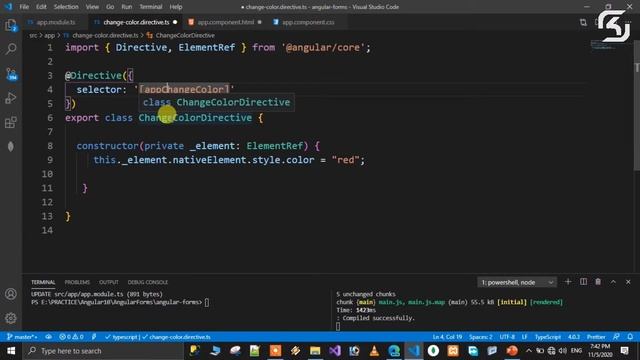Image resolution: width=640 pixels, height=360 pixels.
Task: Switch to app.component.html tab
Action: [x=225, y=22]
